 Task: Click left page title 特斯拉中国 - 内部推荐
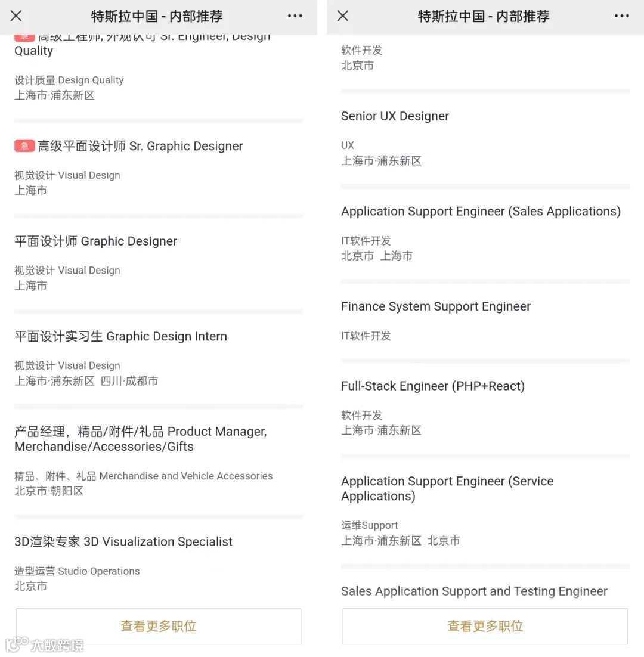157,16
